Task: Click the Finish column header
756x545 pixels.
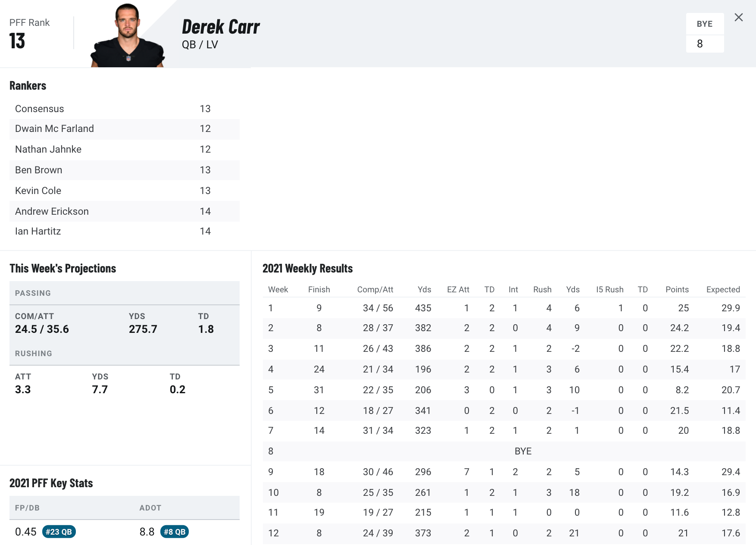Action: 319,289
